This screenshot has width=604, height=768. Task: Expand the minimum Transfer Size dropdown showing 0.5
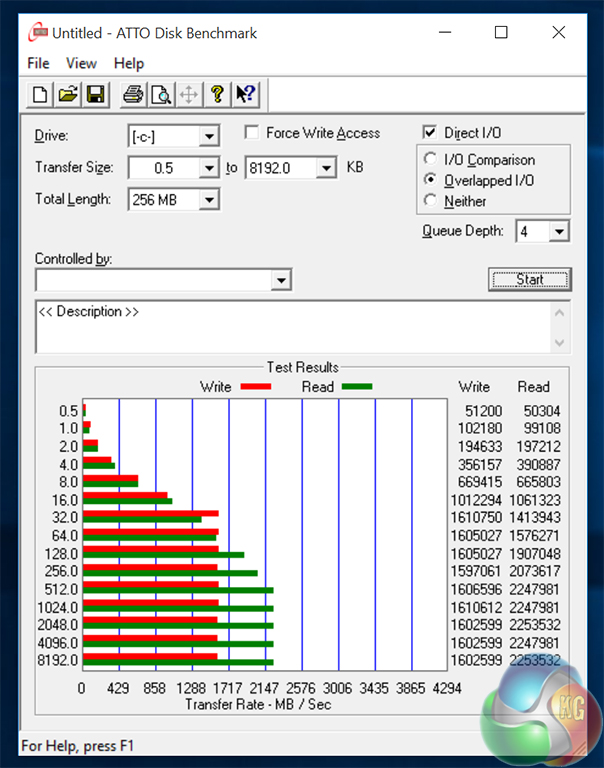(x=209, y=168)
